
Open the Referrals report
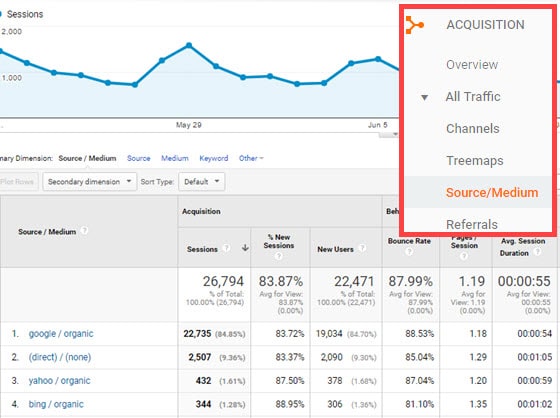coord(472,224)
